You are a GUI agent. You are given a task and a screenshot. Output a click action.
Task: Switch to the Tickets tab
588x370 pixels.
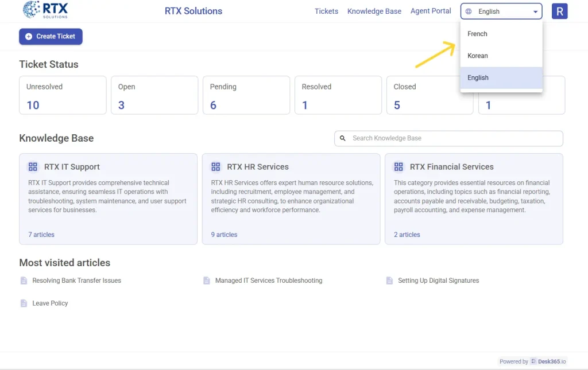(x=326, y=11)
